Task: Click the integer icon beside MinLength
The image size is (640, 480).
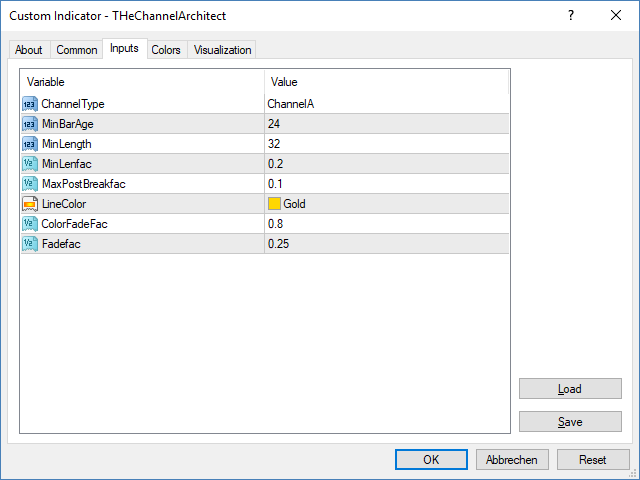Action: pos(30,144)
